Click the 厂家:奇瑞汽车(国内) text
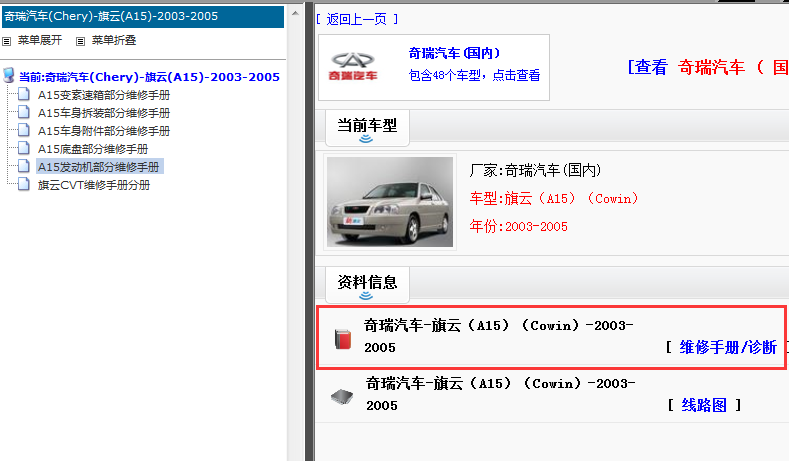Screen dimensions: 789x461 coord(535,170)
